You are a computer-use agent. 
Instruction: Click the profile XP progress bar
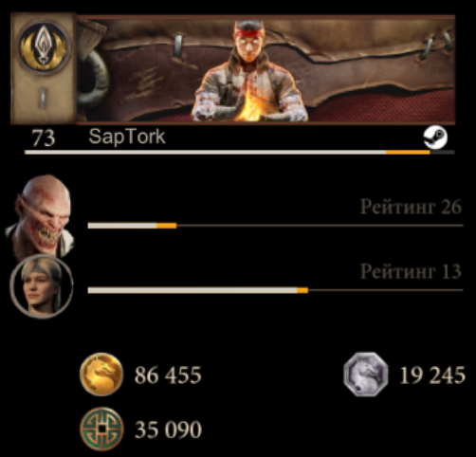[x=240, y=153]
